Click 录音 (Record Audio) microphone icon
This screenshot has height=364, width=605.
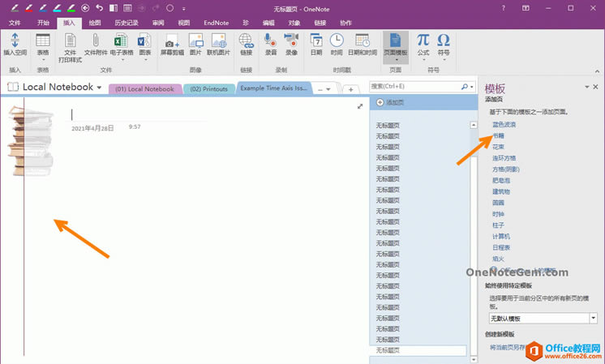tap(271, 45)
